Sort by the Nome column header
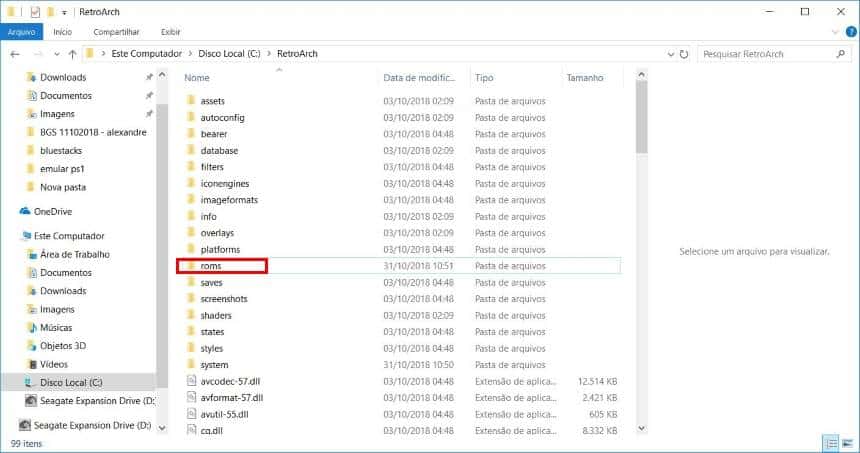The image size is (860, 453). (x=197, y=78)
